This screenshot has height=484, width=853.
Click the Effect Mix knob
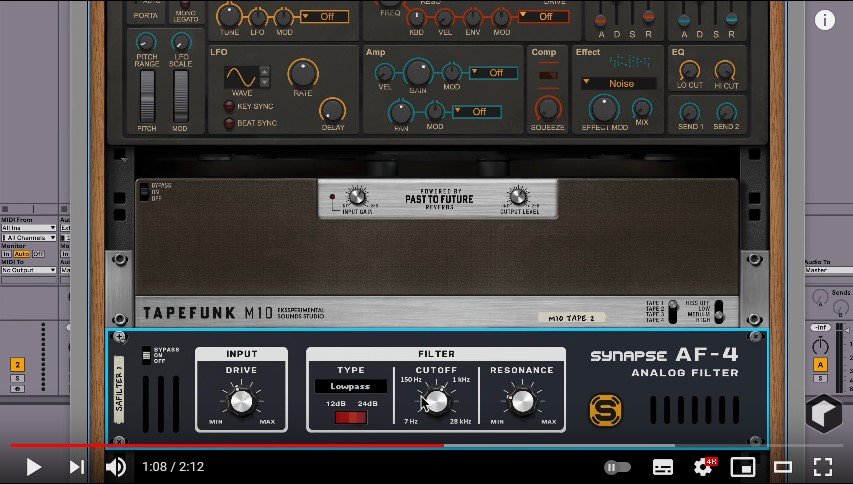click(x=642, y=108)
